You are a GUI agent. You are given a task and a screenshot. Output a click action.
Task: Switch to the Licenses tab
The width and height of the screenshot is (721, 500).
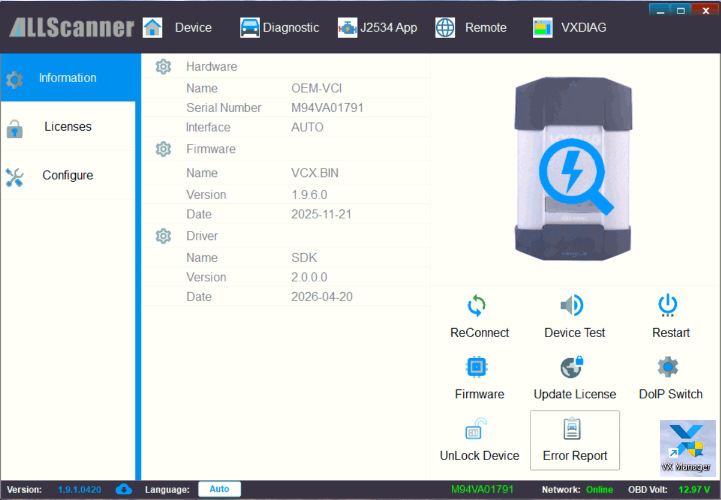pos(68,126)
